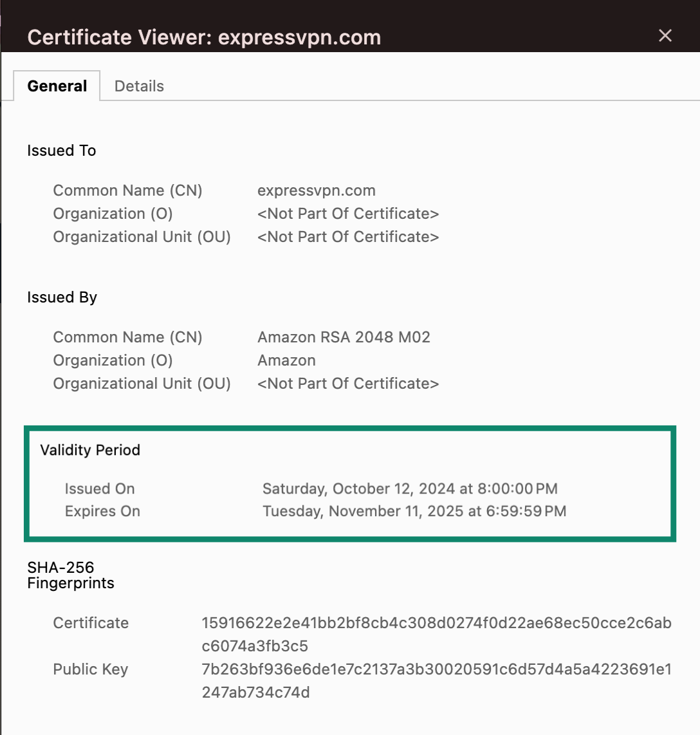Click the expressvpn.com Common Name value
This screenshot has height=735, width=700.
click(316, 191)
